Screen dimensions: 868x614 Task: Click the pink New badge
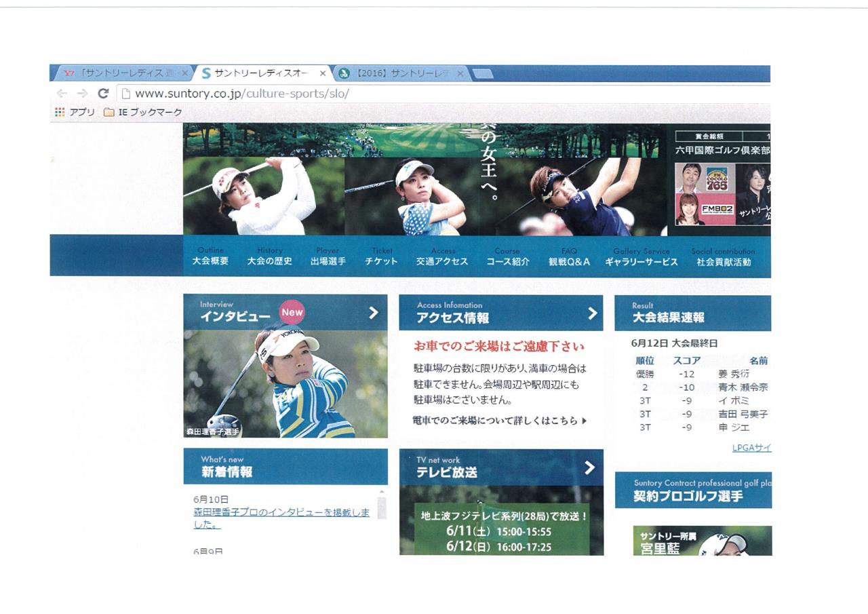[292, 313]
